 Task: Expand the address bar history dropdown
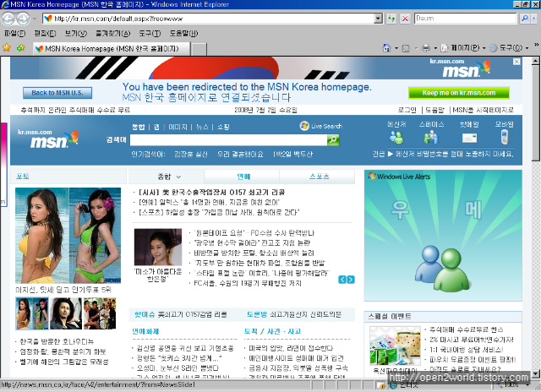[x=379, y=19]
